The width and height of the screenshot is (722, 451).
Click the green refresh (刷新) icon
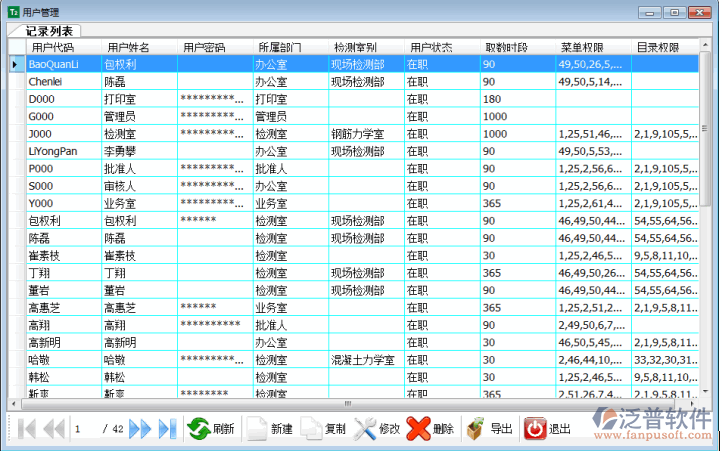click(x=199, y=428)
